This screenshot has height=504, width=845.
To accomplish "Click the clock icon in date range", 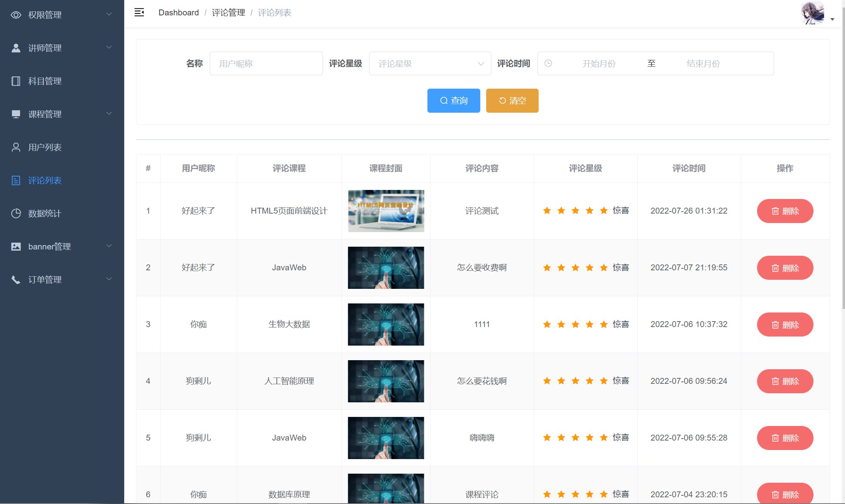I will click(x=548, y=63).
